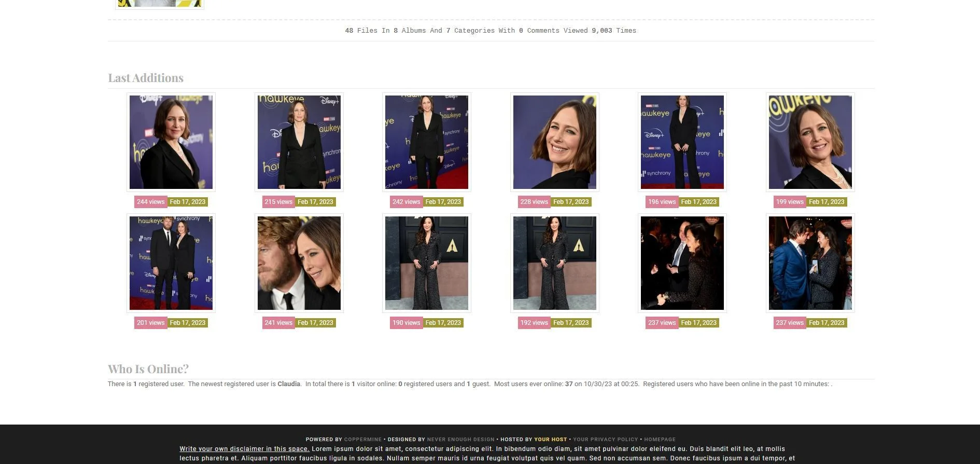
Task: Visit the Never Enough Design link
Action: 460,440
